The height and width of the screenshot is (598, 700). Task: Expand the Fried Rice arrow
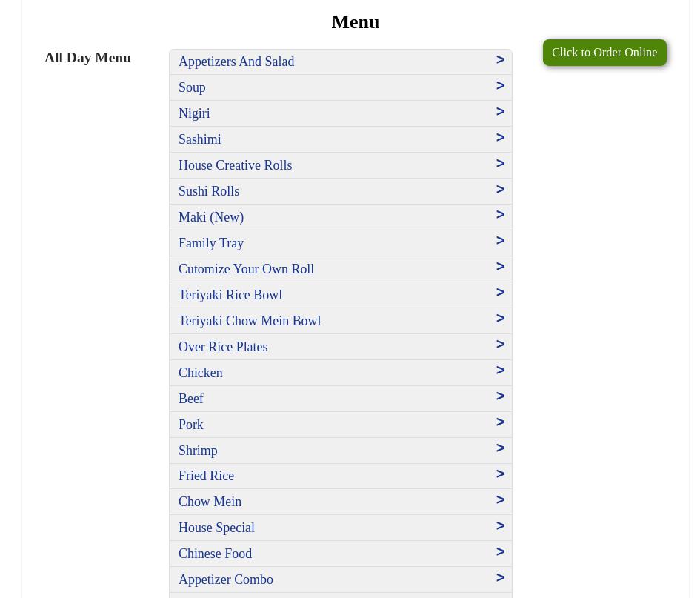tap(500, 474)
